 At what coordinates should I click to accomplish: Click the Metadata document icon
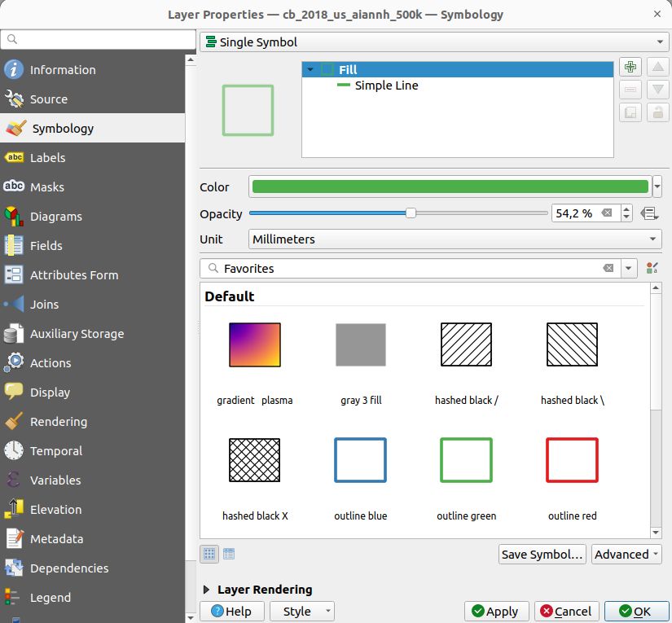pos(14,538)
